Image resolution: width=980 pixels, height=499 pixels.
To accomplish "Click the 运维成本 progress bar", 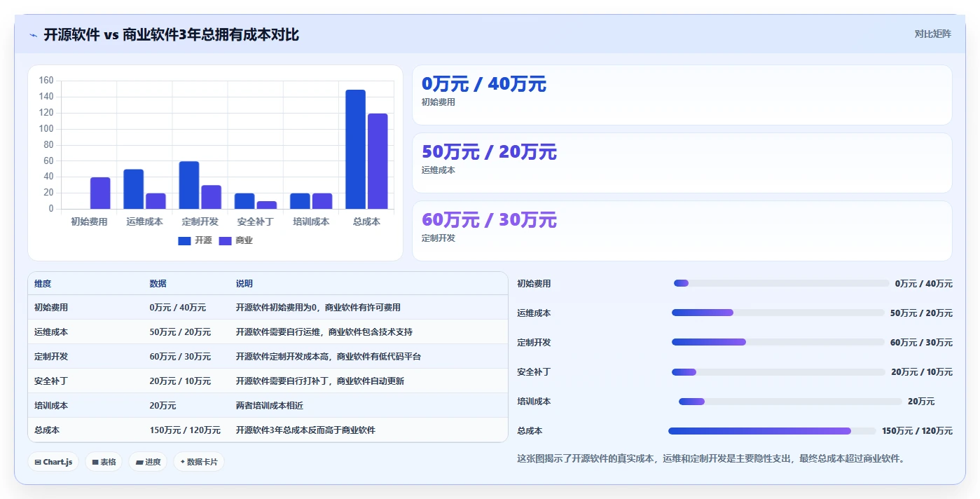I will [x=778, y=313].
